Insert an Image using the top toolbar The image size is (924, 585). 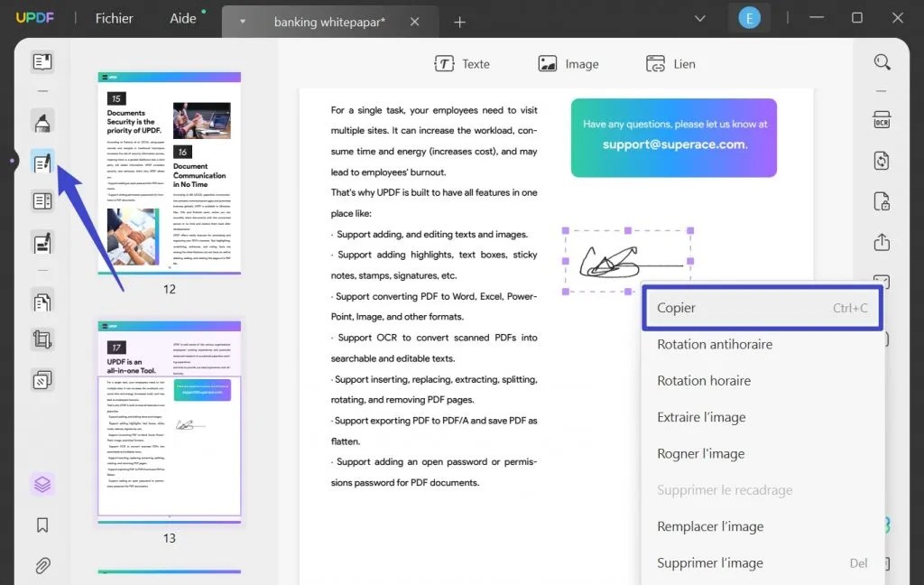pyautogui.click(x=568, y=63)
